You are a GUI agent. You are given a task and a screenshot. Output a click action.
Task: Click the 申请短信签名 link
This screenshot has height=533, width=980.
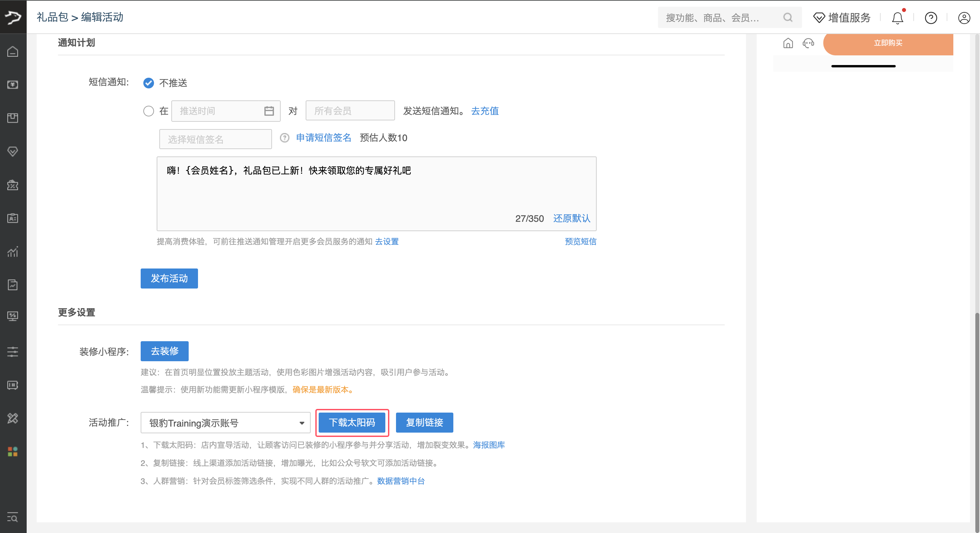pyautogui.click(x=324, y=138)
